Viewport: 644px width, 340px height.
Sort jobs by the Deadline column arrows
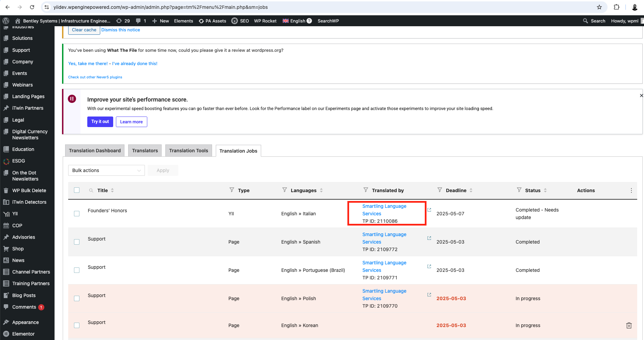click(471, 190)
